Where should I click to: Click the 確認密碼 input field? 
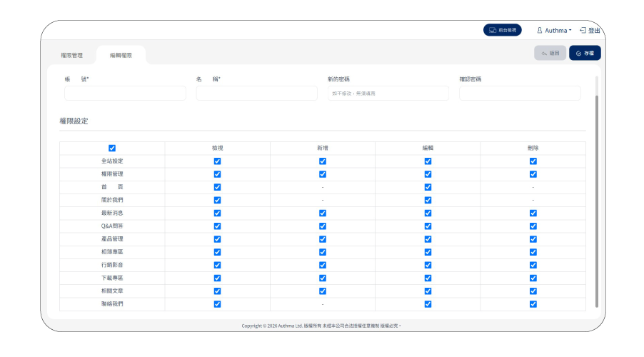point(520,94)
